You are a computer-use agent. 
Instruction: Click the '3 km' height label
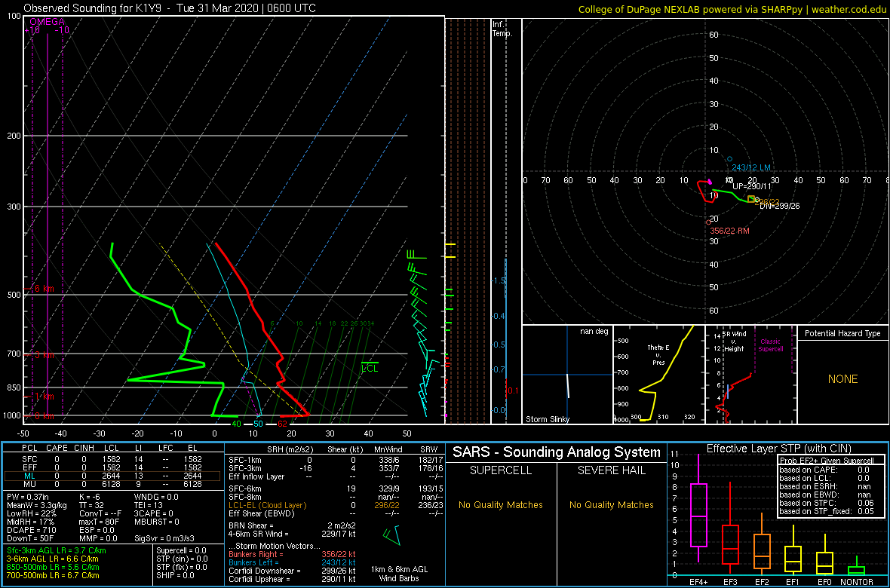tap(43, 355)
